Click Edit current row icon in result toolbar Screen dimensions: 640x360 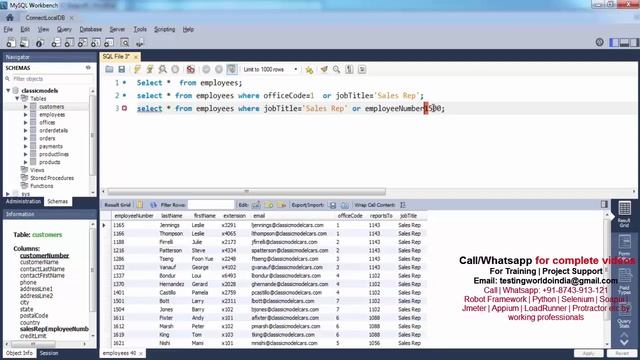pos(256,205)
